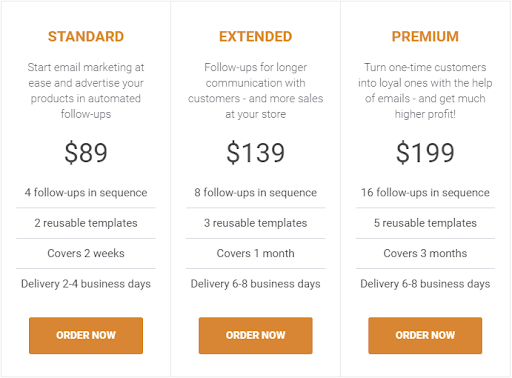Select the STANDARD plan heading
Screen dimensions: 512x378
pos(86,37)
